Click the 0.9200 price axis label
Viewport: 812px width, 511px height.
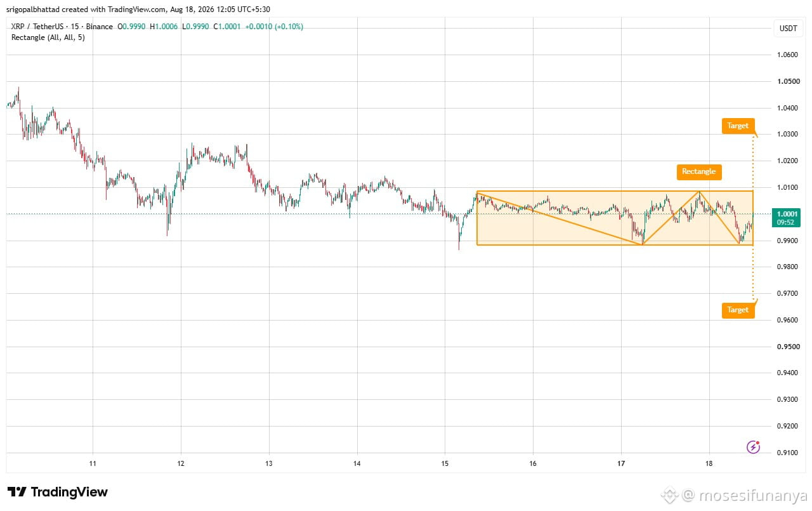pyautogui.click(x=787, y=426)
